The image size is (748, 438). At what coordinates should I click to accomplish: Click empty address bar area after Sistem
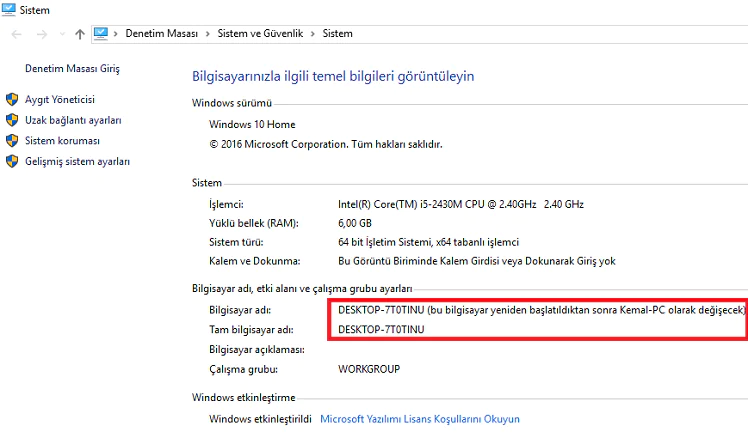point(550,34)
